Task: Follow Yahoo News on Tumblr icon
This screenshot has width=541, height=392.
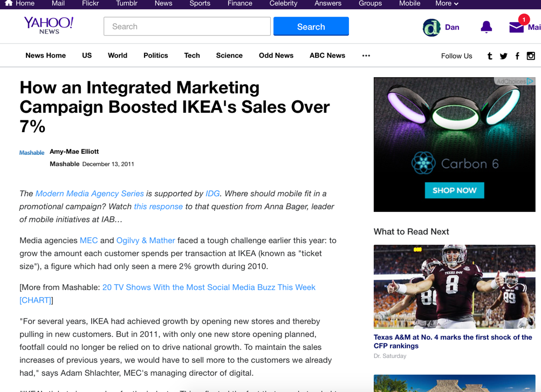Action: (490, 56)
